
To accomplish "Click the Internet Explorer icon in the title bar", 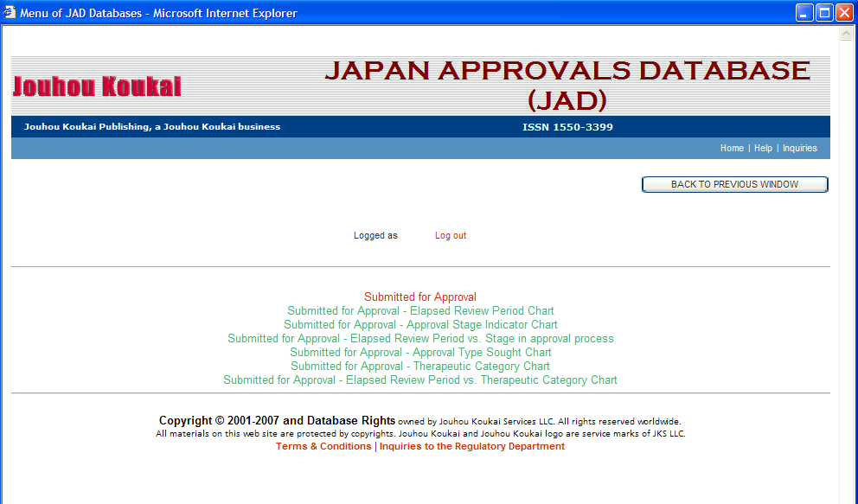I will (x=9, y=12).
